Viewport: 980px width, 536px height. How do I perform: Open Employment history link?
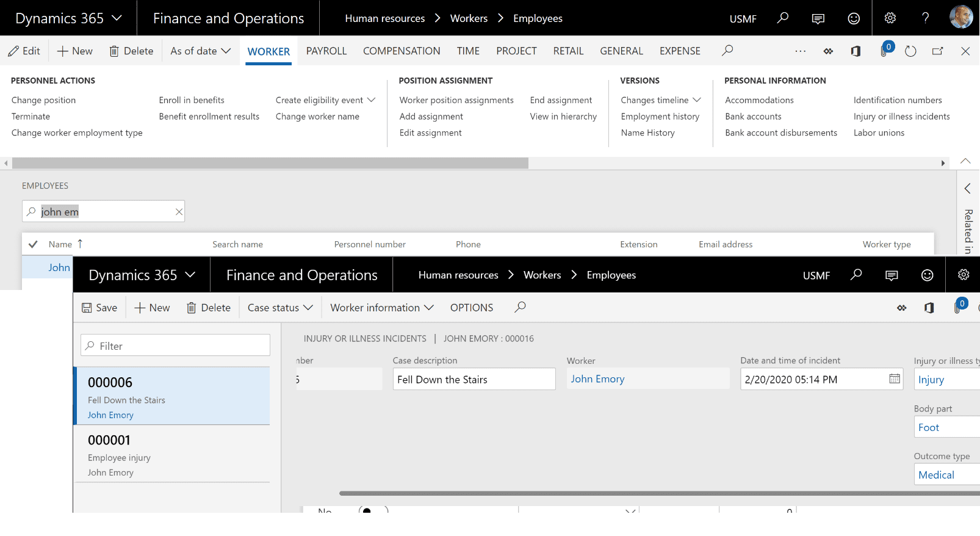click(660, 117)
